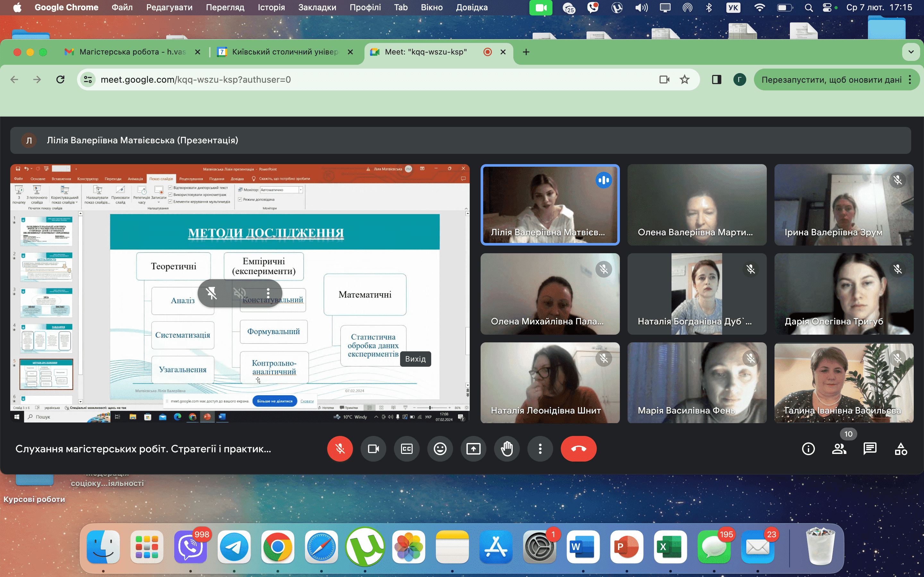
Task: Click the raise hand icon
Action: (x=507, y=449)
